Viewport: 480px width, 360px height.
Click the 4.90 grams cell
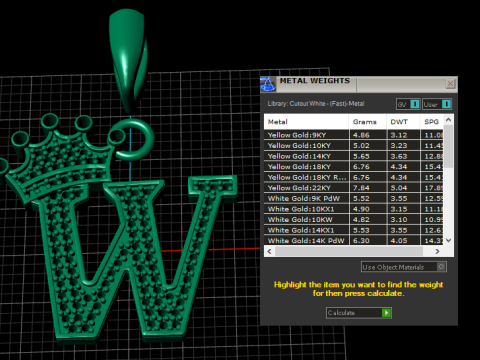coord(368,209)
